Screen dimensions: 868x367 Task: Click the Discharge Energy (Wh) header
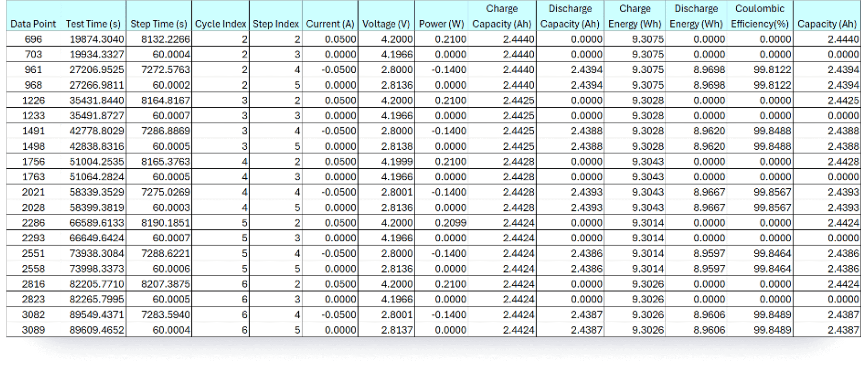pyautogui.click(x=696, y=16)
